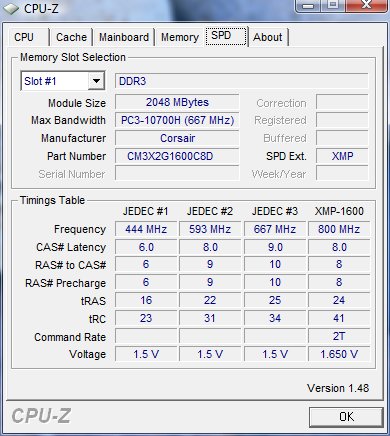Screen dimensions: 390x436
Task: Select the PC3-10700H (667 MHz) bandwidth value
Action: coord(177,120)
